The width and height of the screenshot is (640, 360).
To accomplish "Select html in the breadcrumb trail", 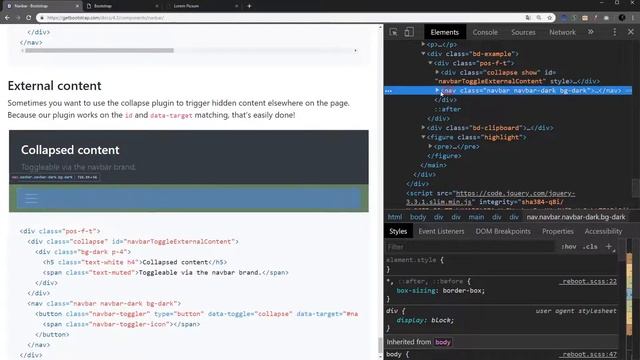I will pos(395,217).
